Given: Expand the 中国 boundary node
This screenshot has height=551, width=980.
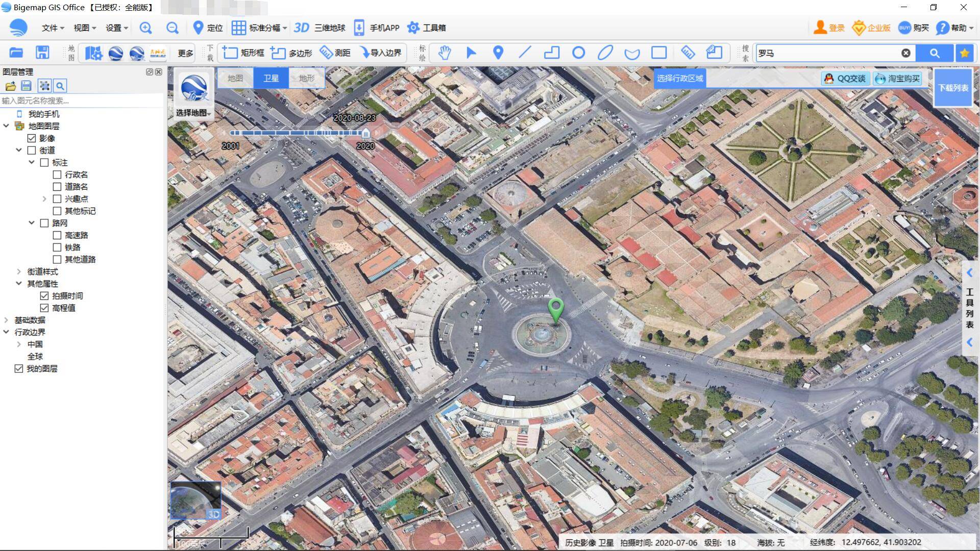Looking at the screenshot, I should pos(19,344).
